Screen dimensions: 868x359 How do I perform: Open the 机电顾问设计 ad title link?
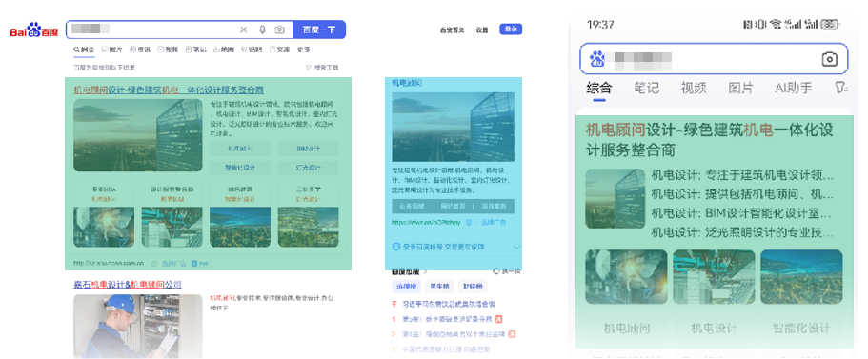click(x=169, y=90)
